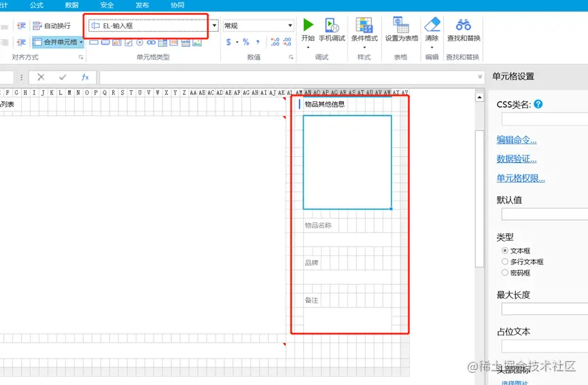Expand 开始 dropdown arrow
This screenshot has height=385, width=588.
(308, 48)
